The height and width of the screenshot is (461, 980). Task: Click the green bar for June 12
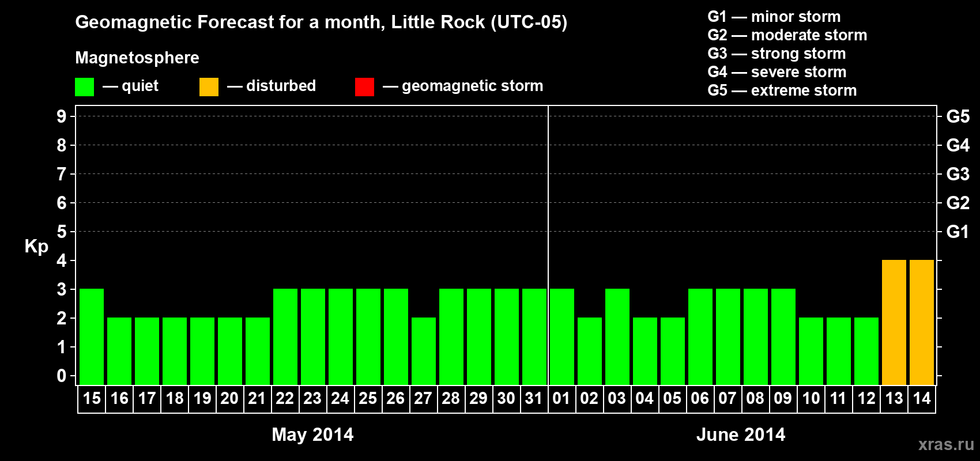(x=866, y=351)
